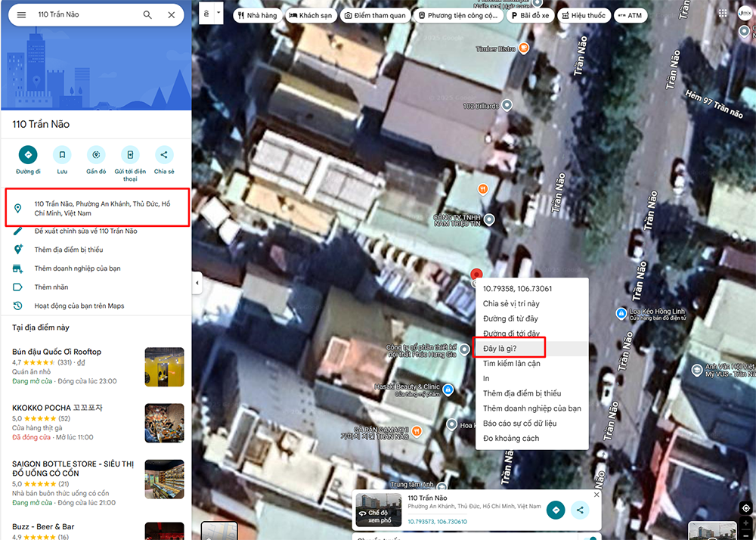Viewport: 756px width, 540px height.
Task: Select the Điểm tham quan filter chip
Action: click(375, 15)
